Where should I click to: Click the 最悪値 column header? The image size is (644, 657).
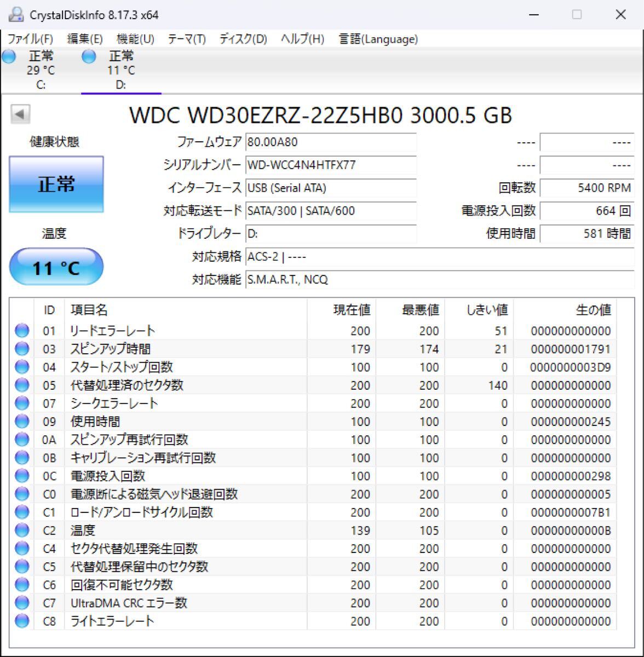(x=411, y=310)
